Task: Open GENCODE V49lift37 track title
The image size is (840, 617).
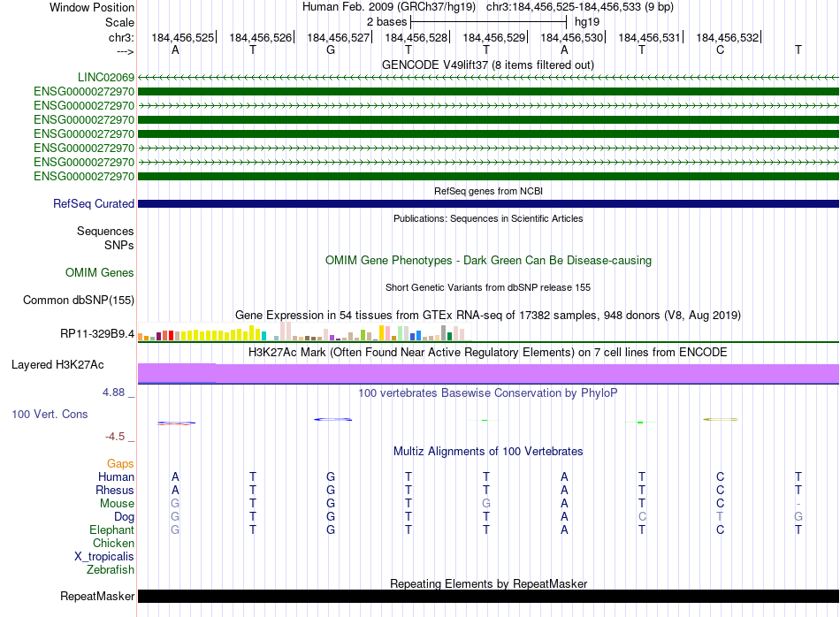Action: point(488,65)
